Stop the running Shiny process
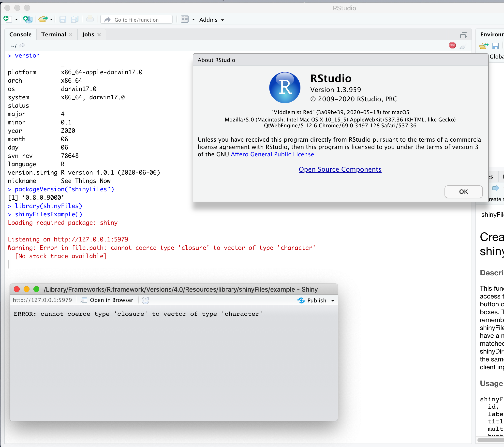The height and width of the screenshot is (447, 504). click(452, 45)
